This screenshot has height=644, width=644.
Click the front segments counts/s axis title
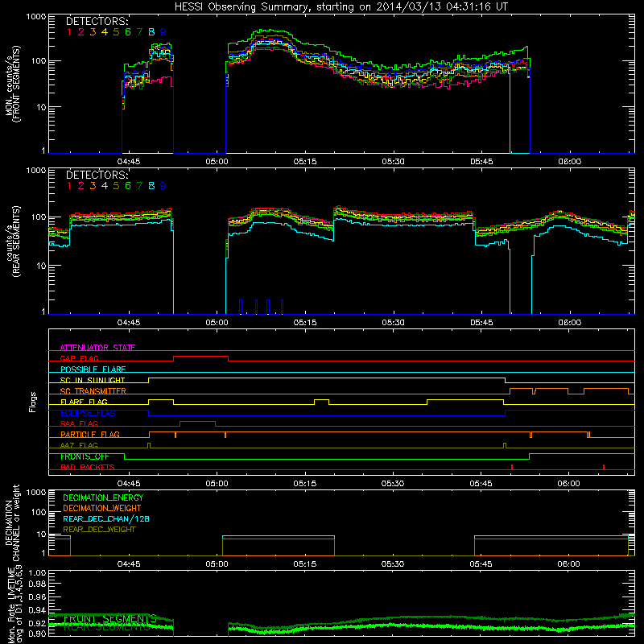tap(13, 84)
